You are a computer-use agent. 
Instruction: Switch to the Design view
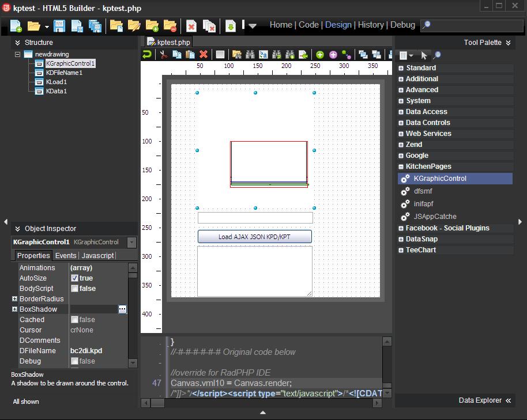point(338,25)
